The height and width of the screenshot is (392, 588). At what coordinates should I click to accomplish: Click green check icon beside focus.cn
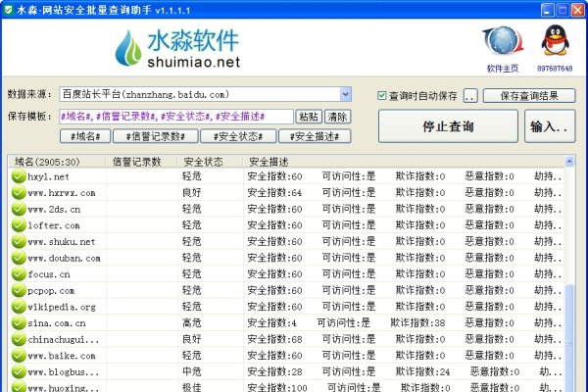[x=19, y=273]
